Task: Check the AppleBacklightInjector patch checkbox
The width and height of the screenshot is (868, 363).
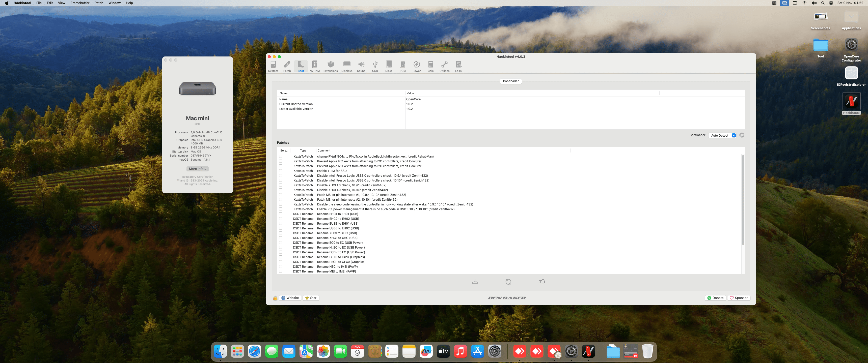Action: (x=280, y=157)
